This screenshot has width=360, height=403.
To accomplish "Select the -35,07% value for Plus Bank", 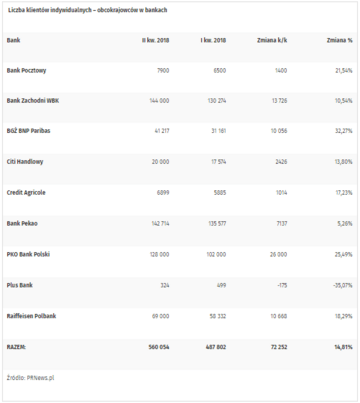I will 343,285.
